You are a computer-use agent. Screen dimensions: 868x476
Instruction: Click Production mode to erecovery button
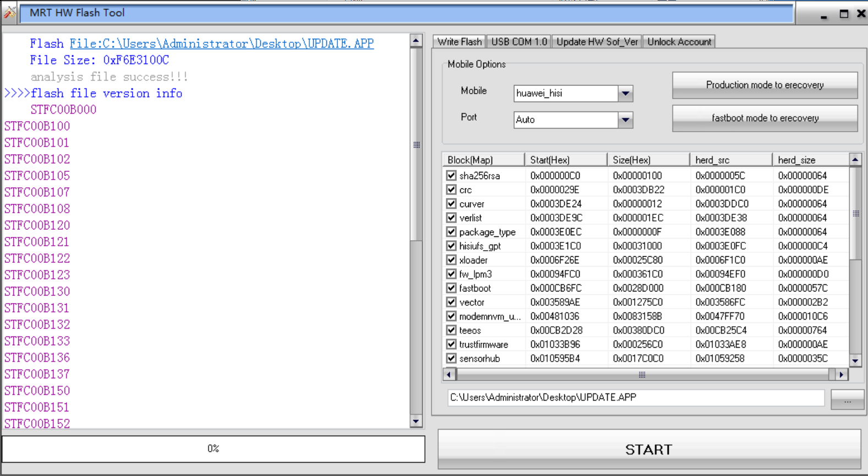tap(765, 85)
